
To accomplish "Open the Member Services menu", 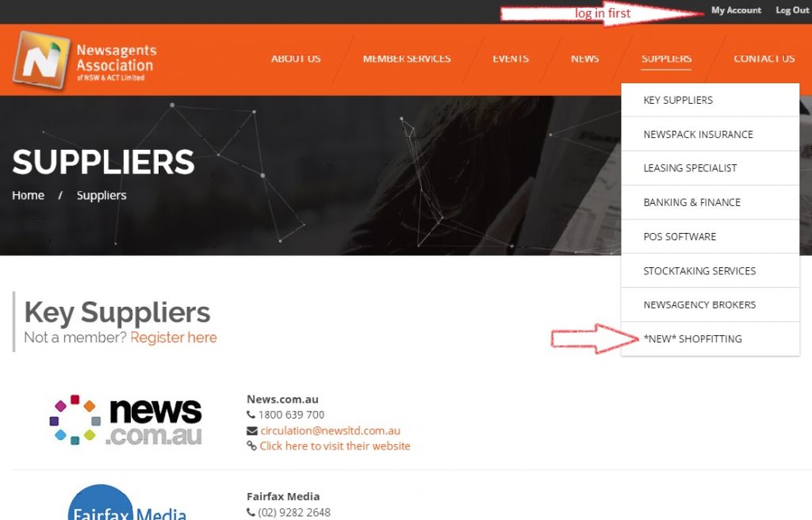I will [x=407, y=59].
